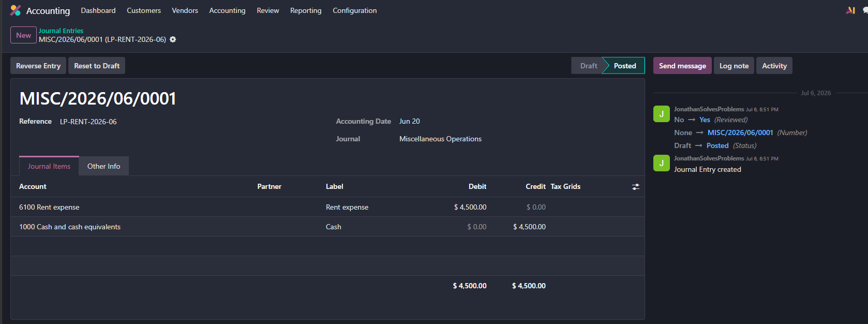
Task: Sort by Label column header
Action: tap(335, 186)
